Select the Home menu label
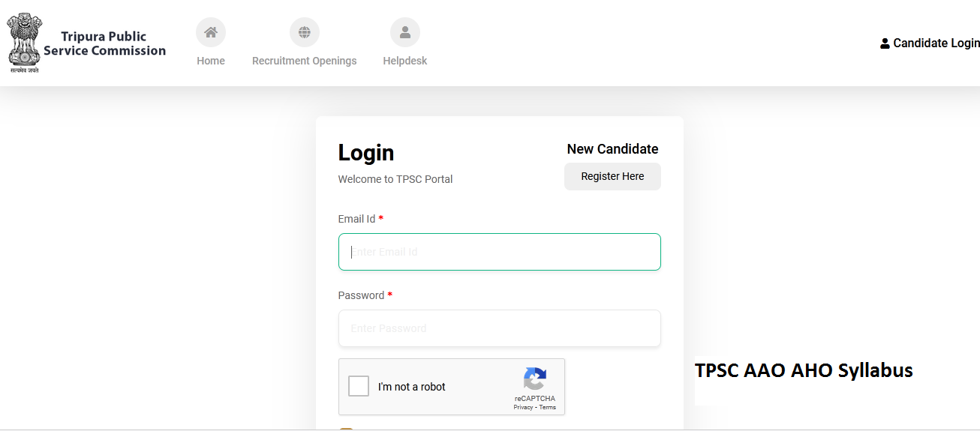980x431 pixels. [211, 61]
